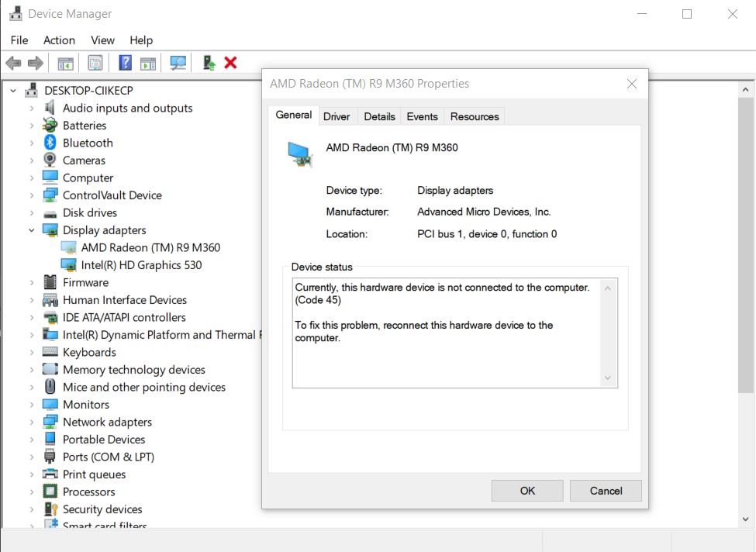
Task: Click the OK button
Action: pos(527,490)
